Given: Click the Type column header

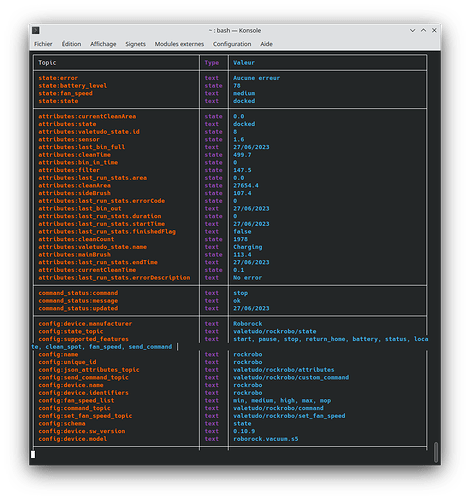Looking at the screenshot, I should (212, 63).
